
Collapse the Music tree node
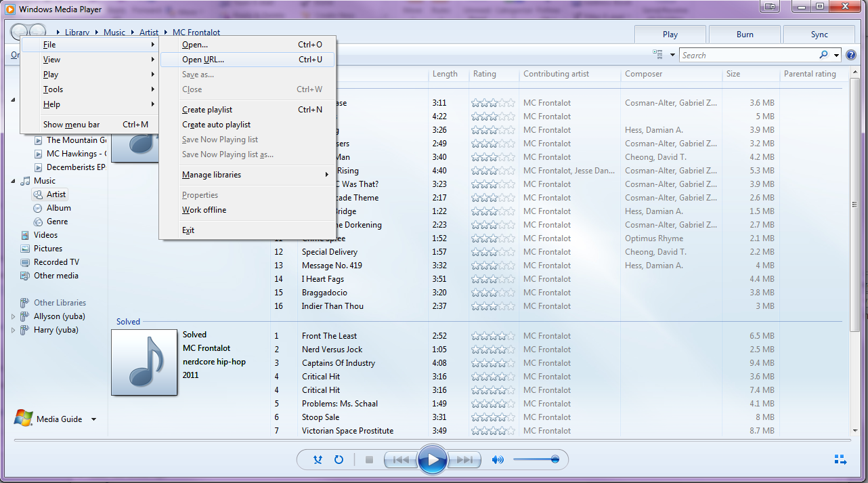(x=14, y=181)
